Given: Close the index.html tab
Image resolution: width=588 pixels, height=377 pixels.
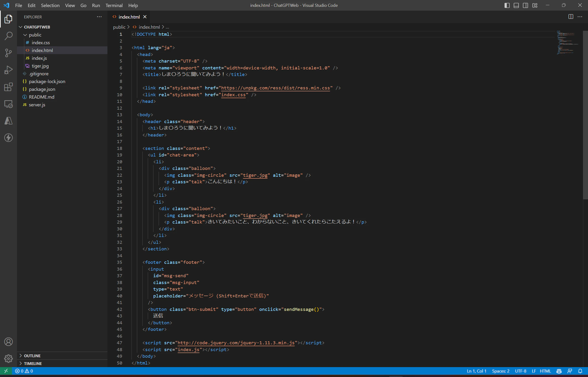Looking at the screenshot, I should [145, 17].
